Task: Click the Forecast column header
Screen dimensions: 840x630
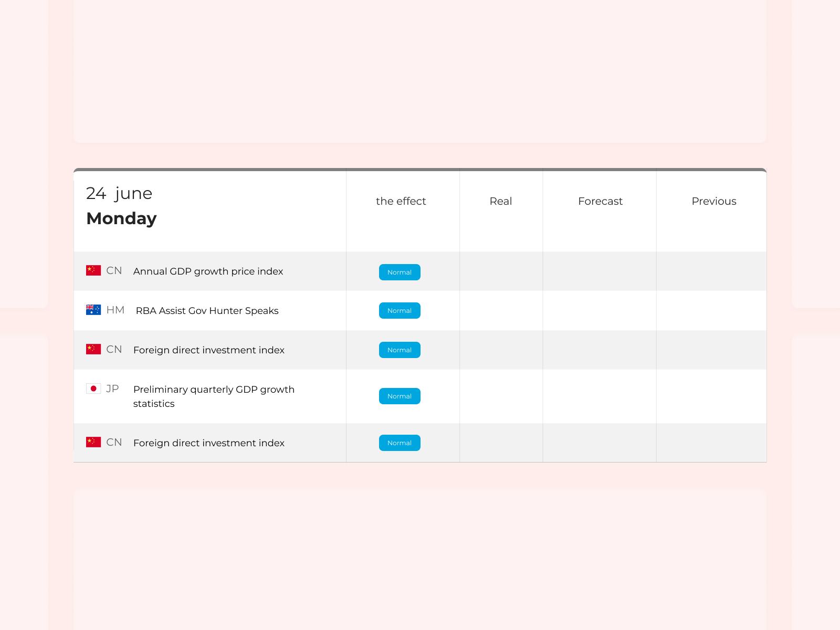Action: [x=600, y=201]
